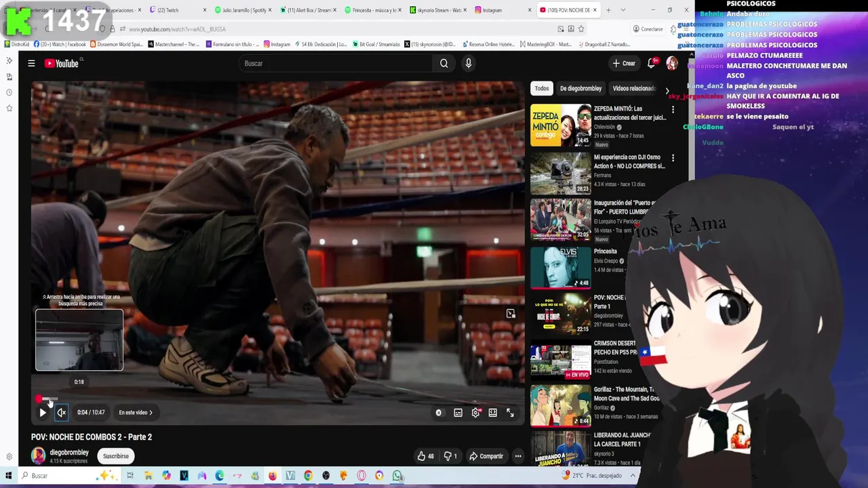Open the account avatar menu

click(671, 63)
